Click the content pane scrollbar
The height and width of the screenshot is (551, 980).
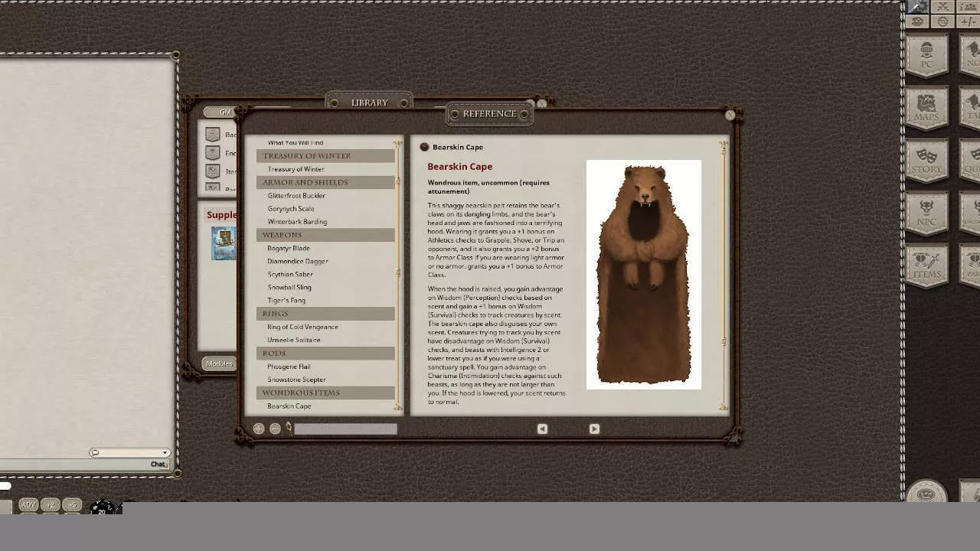click(724, 275)
